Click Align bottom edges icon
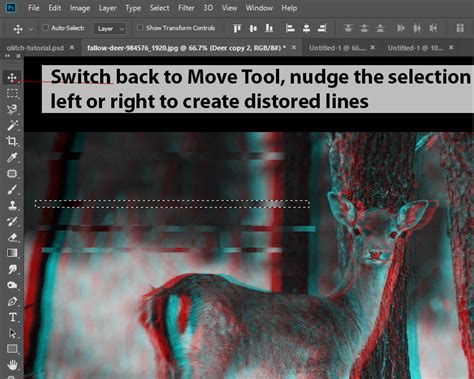Viewport: 474px width, 379px height. point(269,28)
